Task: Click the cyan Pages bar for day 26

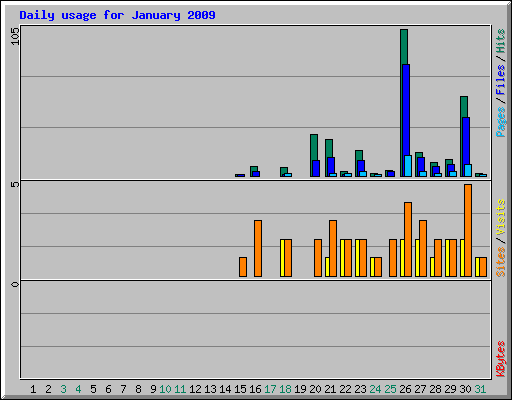Action: 408,166
